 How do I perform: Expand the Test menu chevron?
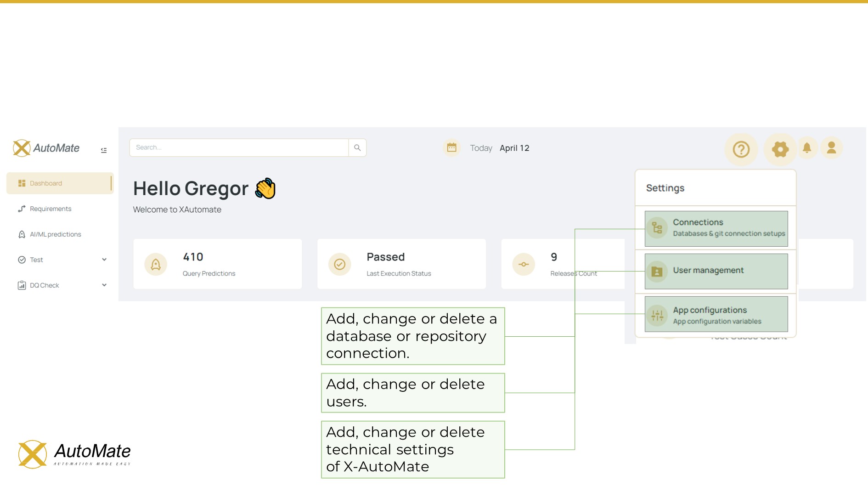[104, 260]
